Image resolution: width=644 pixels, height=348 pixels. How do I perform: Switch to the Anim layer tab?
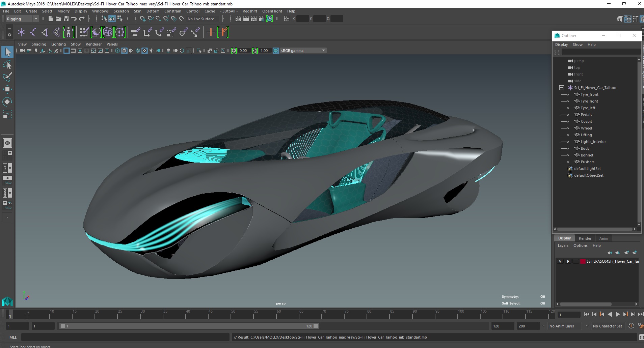click(x=603, y=238)
